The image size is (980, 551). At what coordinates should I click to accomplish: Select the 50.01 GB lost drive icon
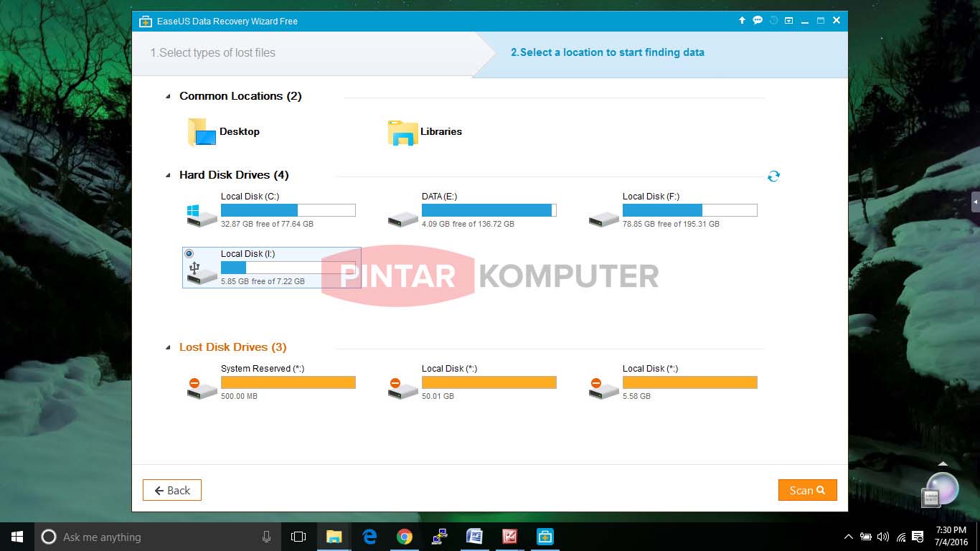[402, 388]
